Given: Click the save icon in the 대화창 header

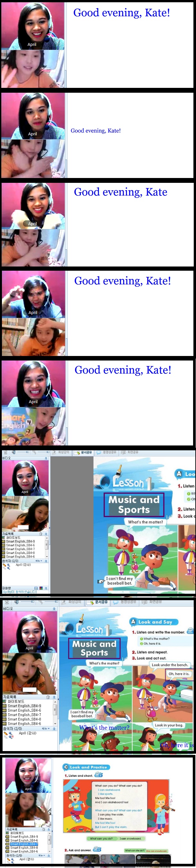Looking at the screenshot, I should pyautogui.click(x=36, y=588).
